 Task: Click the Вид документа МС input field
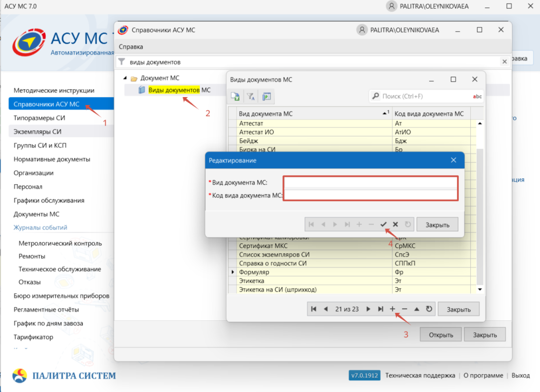371,182
